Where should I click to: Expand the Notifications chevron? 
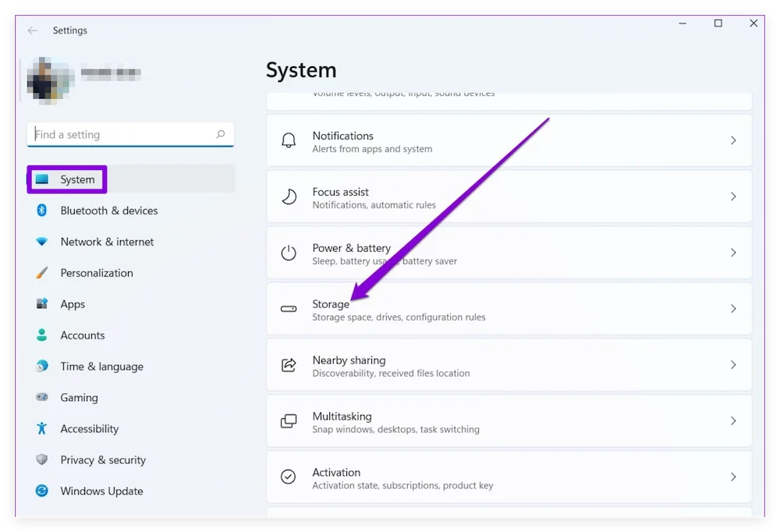point(733,140)
